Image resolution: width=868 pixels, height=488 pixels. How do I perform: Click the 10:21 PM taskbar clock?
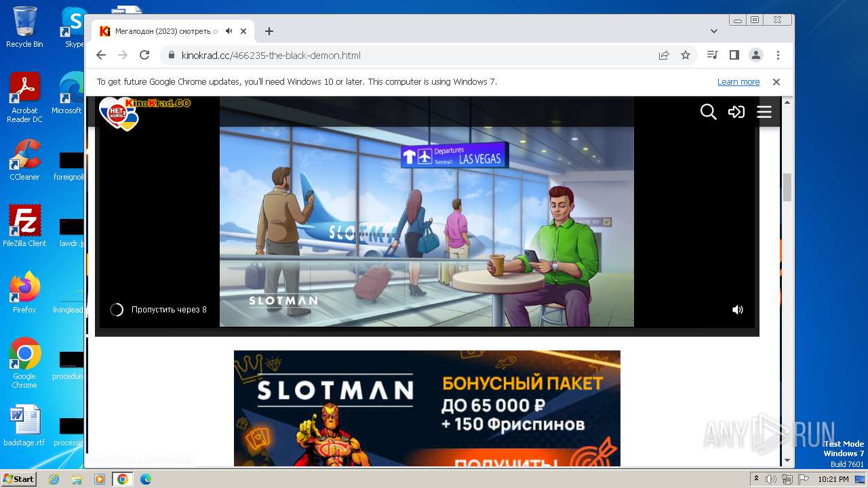(x=833, y=479)
